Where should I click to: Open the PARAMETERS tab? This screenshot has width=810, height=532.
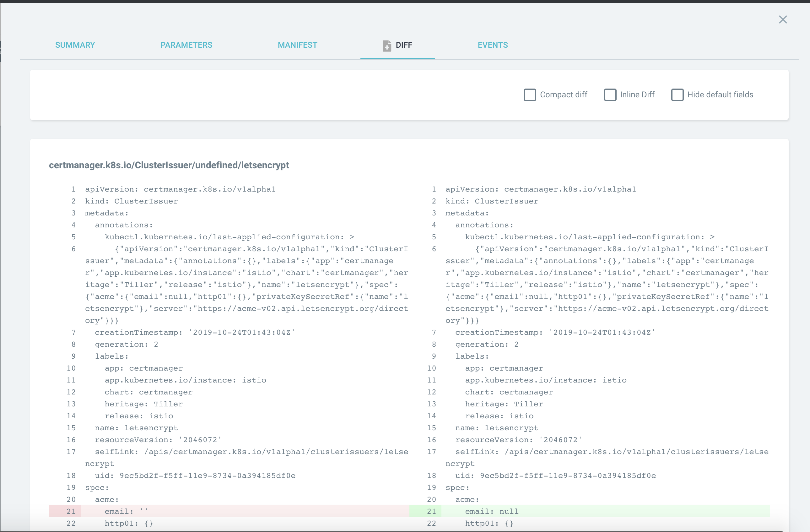(x=186, y=45)
